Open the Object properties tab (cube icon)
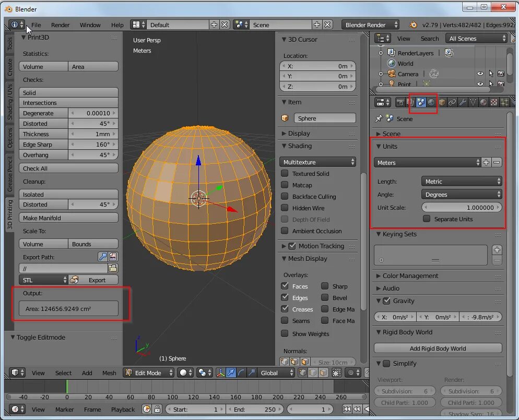The image size is (519, 420). pos(442,102)
